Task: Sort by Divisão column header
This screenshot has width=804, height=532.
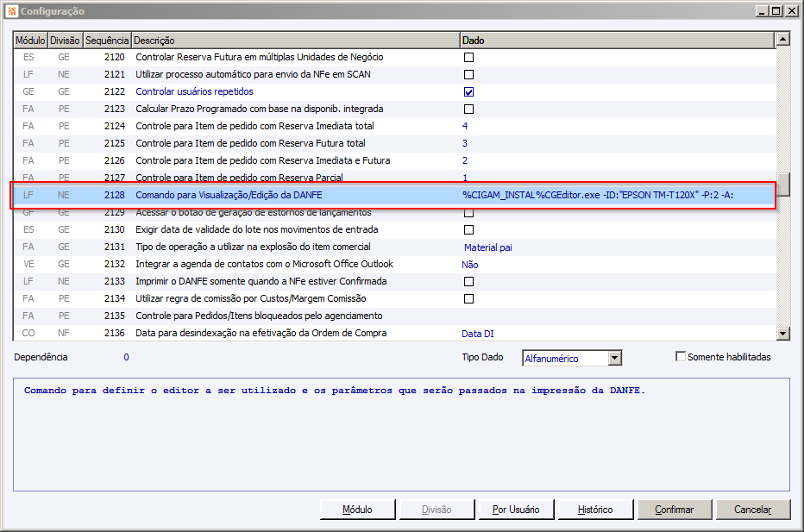Action: tap(65, 40)
